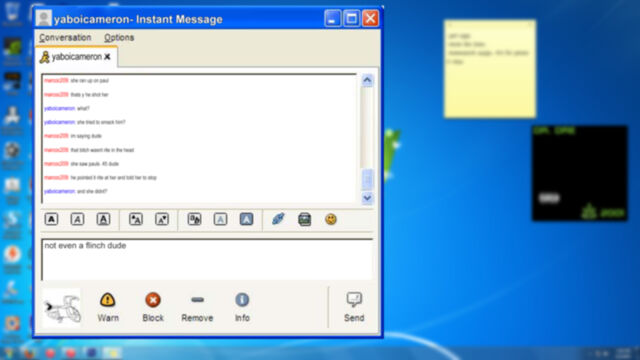Send the typed instant message

(x=354, y=307)
